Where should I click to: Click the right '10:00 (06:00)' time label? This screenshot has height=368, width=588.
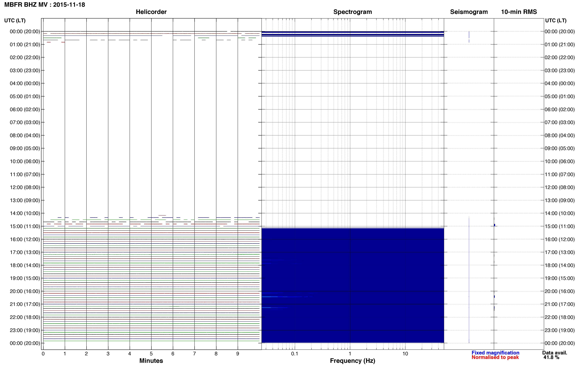[x=560, y=161]
